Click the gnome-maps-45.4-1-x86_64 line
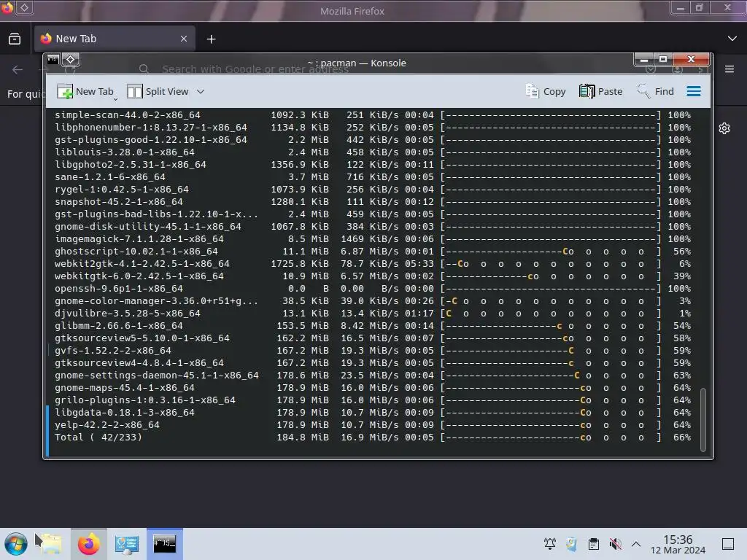This screenshot has width=747, height=560. coord(373,388)
